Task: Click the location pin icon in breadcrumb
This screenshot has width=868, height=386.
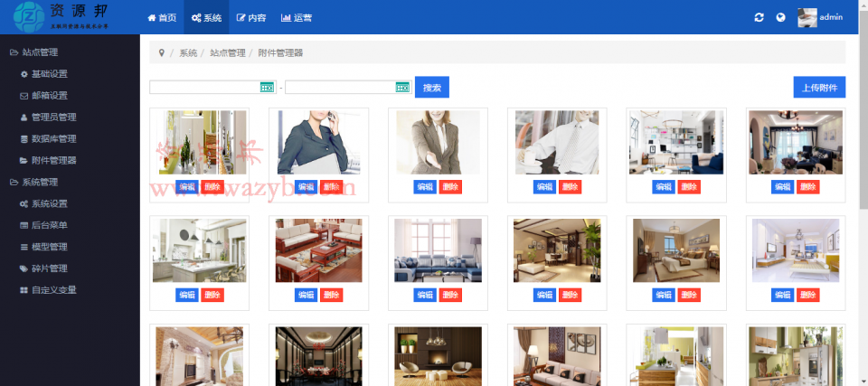Action: tap(162, 52)
